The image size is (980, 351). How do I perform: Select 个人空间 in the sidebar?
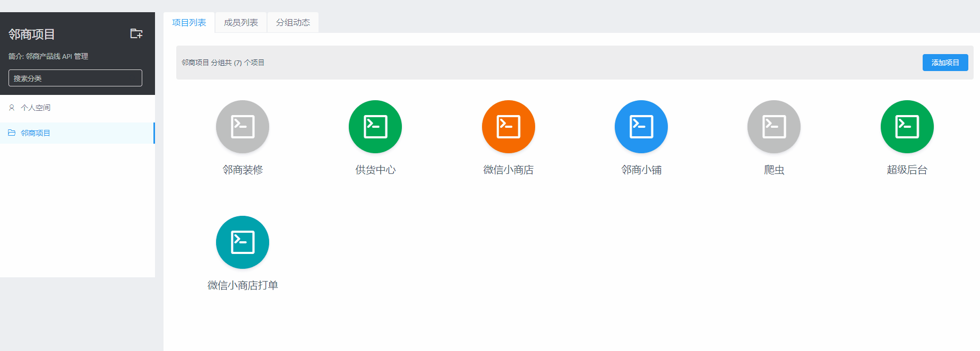[x=78, y=108]
